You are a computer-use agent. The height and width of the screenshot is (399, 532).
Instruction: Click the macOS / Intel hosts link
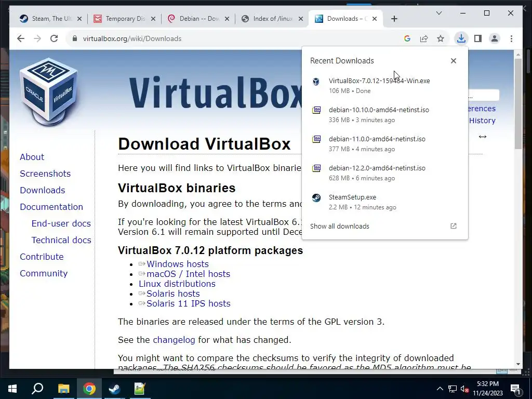188,274
